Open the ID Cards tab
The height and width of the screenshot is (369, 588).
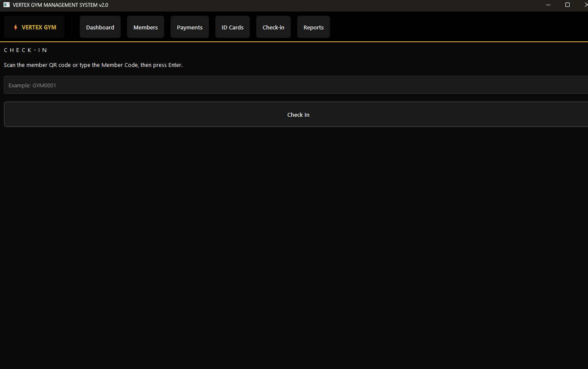pos(232,27)
